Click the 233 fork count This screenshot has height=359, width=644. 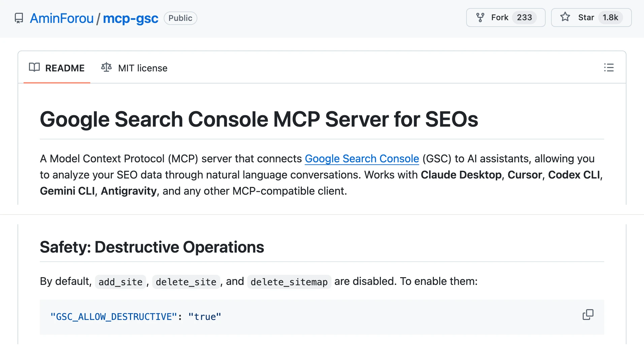[524, 18]
